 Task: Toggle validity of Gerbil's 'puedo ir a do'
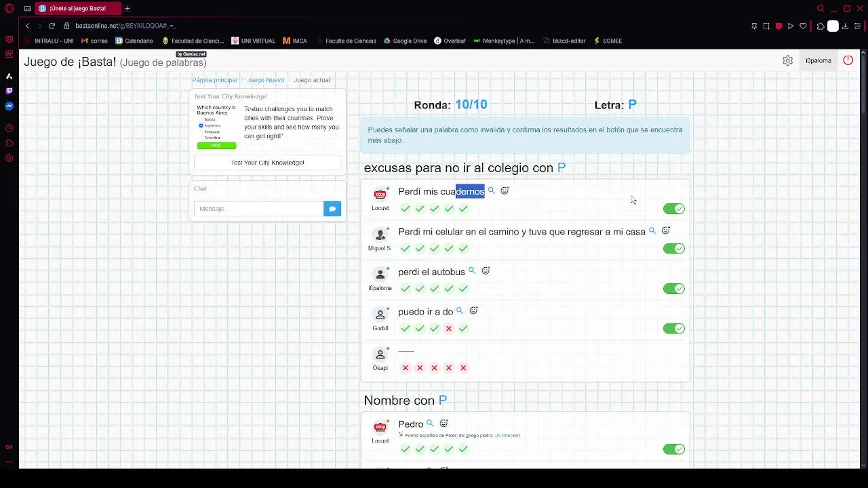(x=674, y=329)
